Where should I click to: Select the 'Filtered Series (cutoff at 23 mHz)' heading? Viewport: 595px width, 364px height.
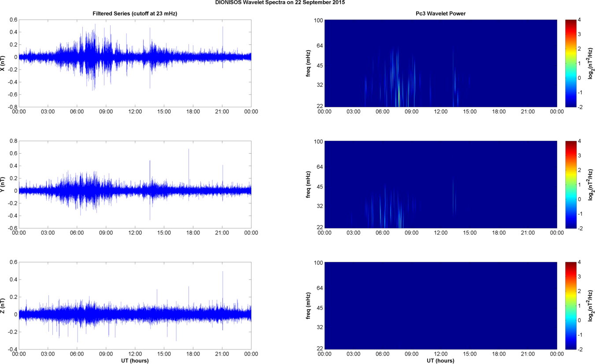pyautogui.click(x=135, y=14)
